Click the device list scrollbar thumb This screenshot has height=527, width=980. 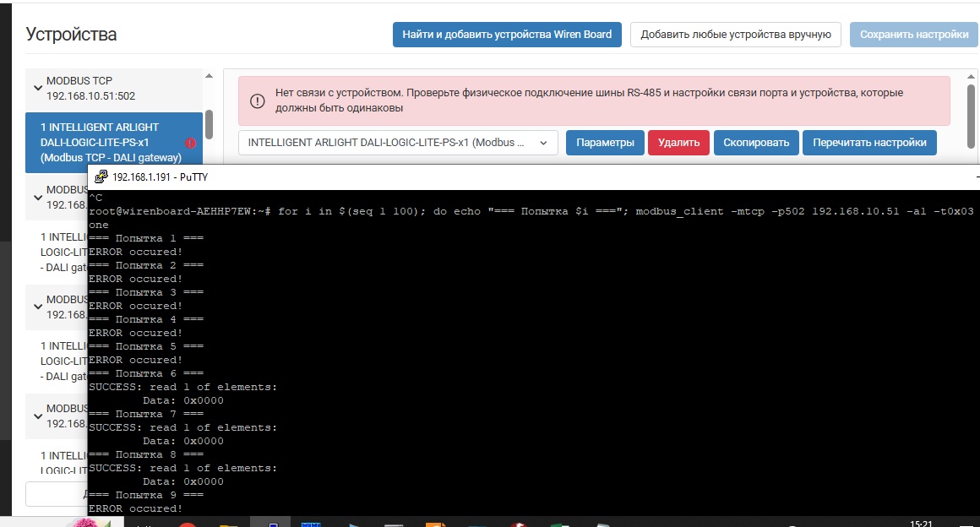pyautogui.click(x=209, y=124)
